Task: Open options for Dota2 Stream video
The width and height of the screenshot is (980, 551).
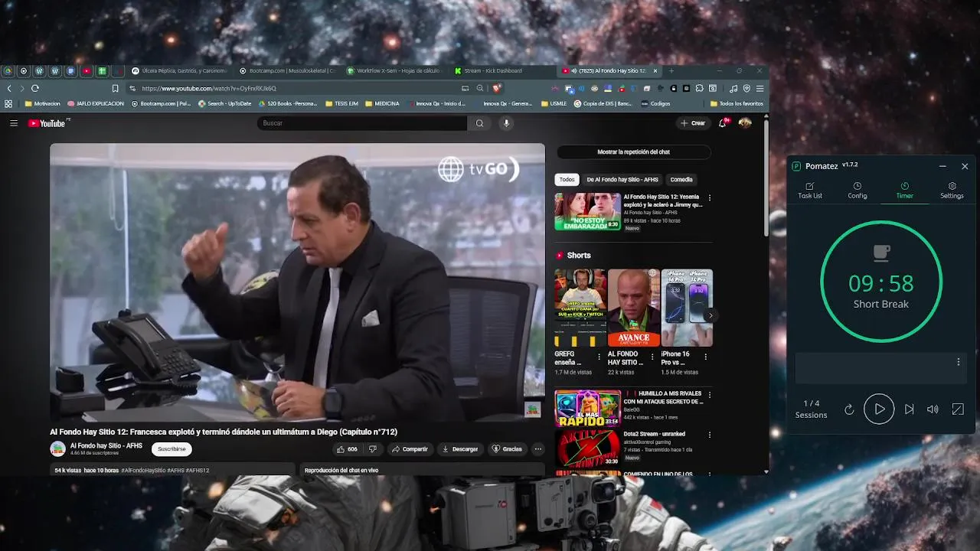Action: [709, 435]
